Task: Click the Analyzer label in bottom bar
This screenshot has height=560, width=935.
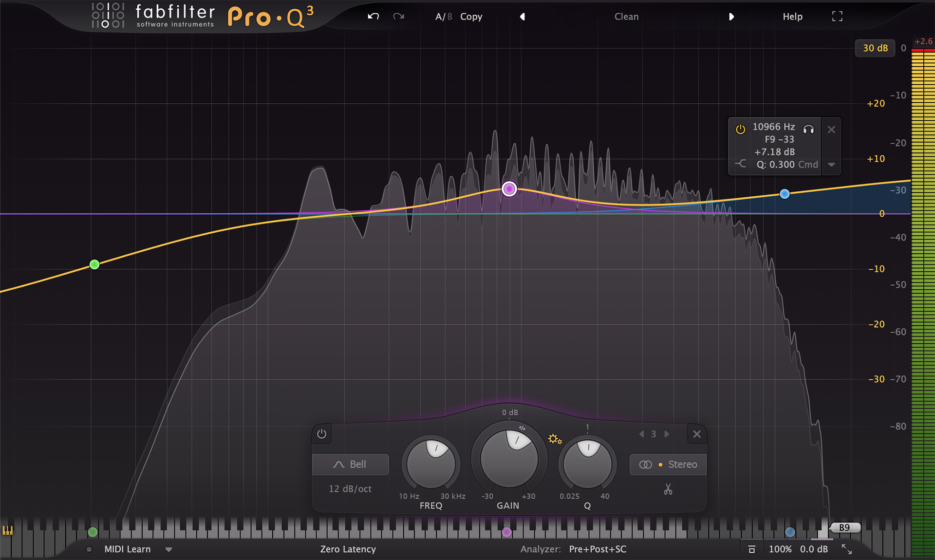Action: [x=541, y=549]
